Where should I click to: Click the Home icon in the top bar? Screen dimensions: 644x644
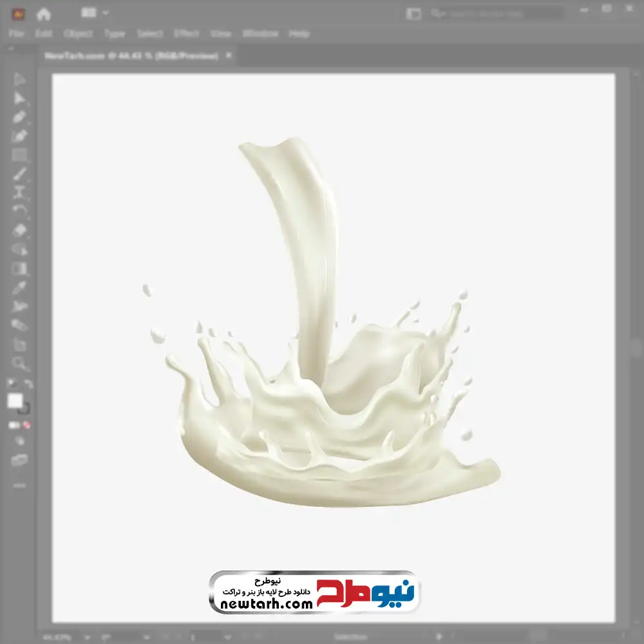click(x=44, y=13)
